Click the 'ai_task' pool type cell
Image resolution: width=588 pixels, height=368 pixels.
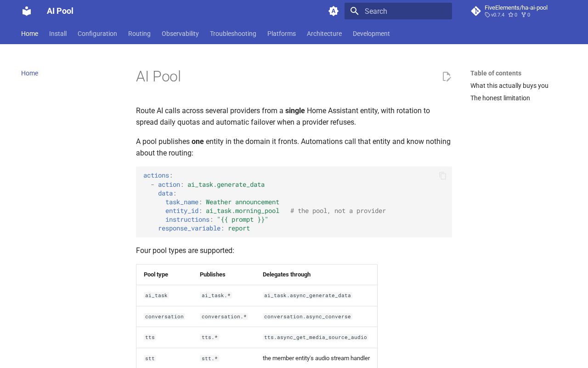156,295
